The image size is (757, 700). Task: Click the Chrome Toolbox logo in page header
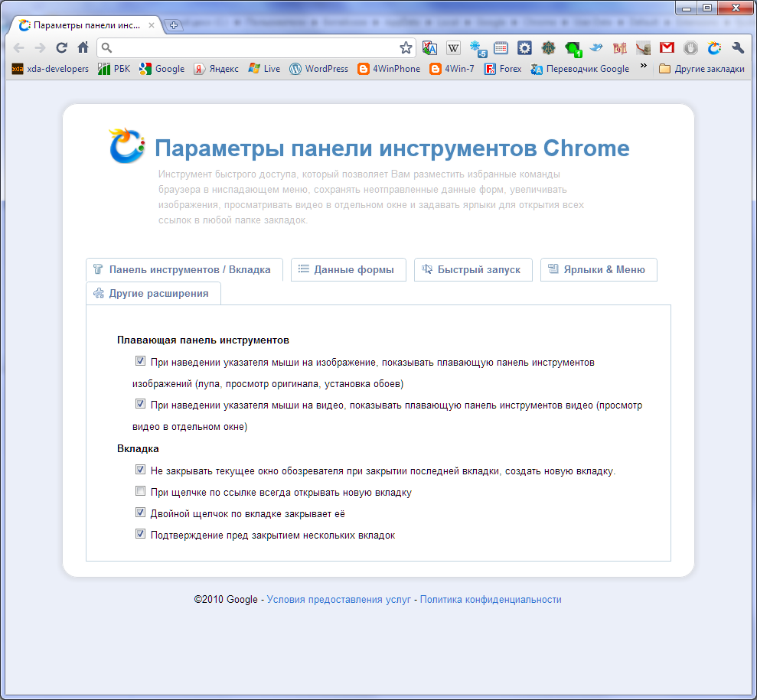(x=126, y=145)
